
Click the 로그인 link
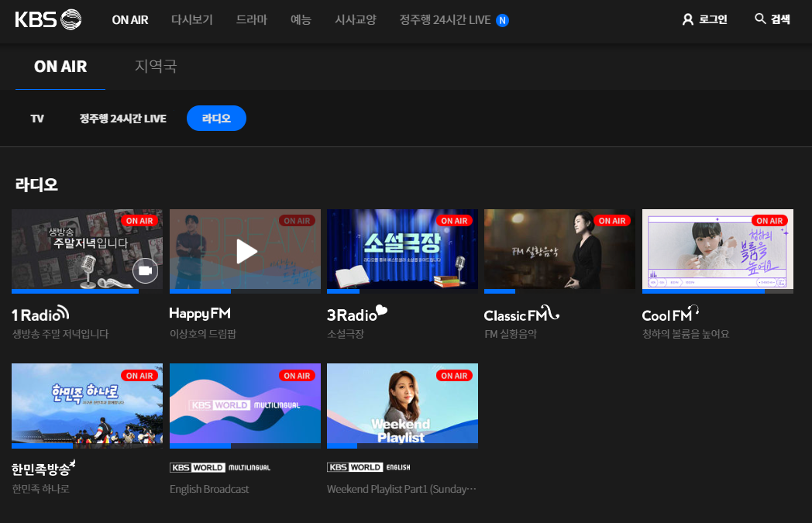click(713, 19)
